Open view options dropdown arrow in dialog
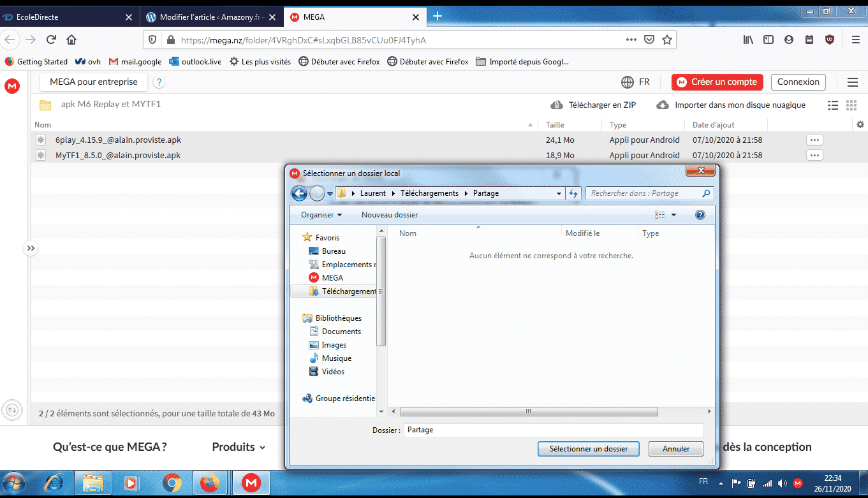 tap(673, 216)
